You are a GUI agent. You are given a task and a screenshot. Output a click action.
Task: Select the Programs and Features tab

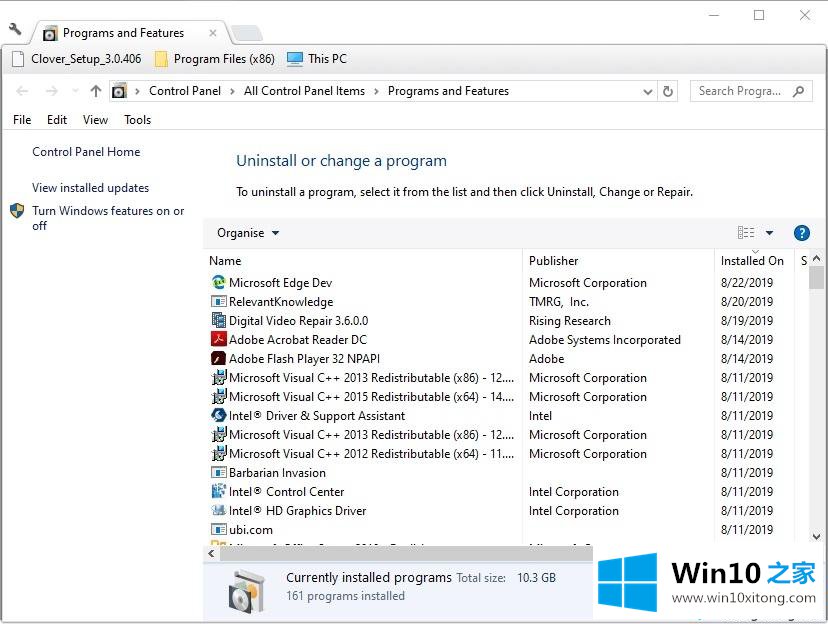(123, 33)
